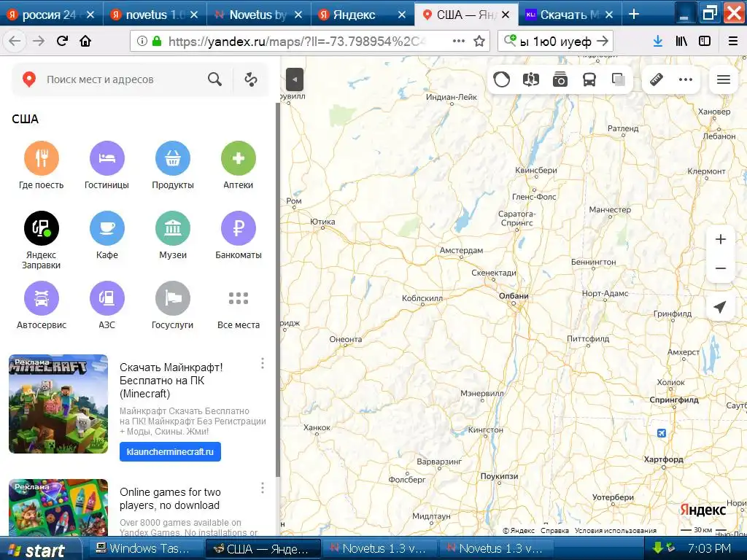Open options for Online games ad
Screen dimensions: 747x560
click(x=263, y=488)
